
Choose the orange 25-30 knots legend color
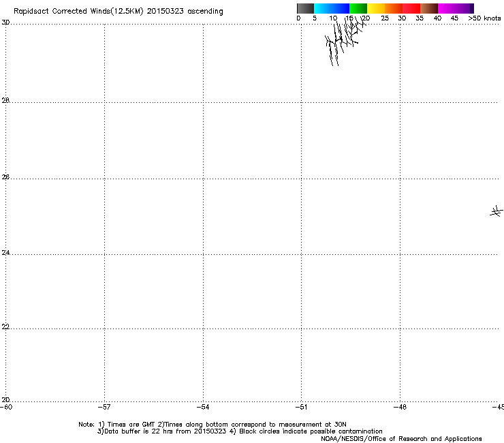coord(394,8)
